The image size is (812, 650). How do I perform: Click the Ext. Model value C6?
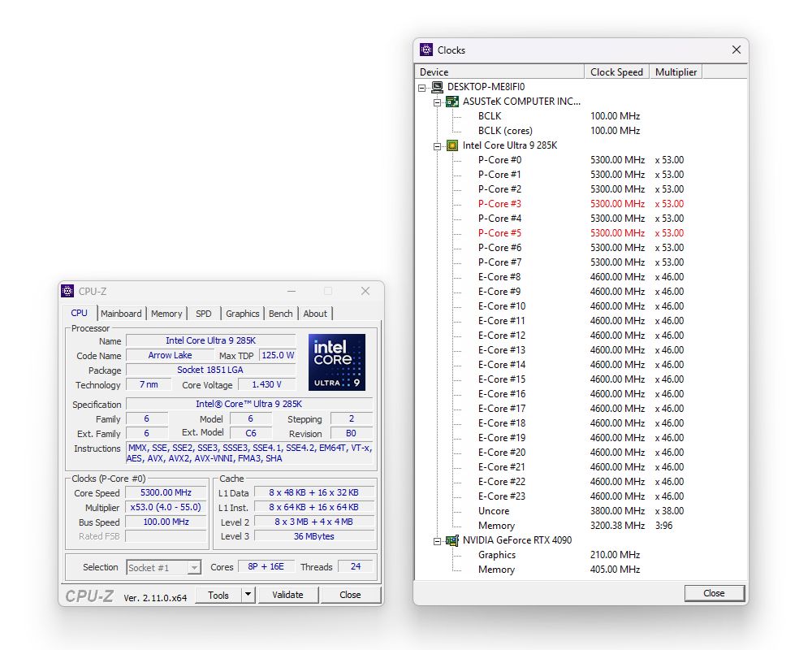coord(251,433)
